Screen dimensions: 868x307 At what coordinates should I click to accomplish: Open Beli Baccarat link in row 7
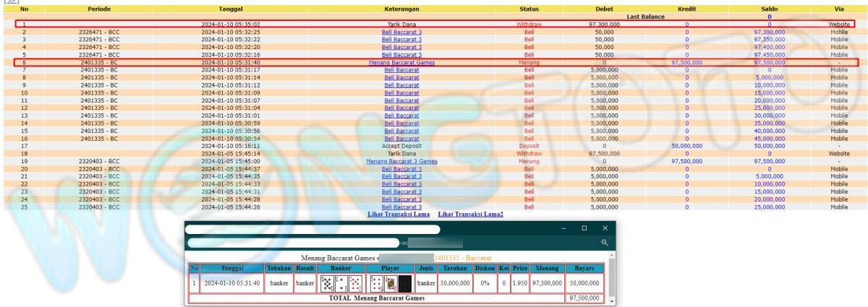(401, 70)
